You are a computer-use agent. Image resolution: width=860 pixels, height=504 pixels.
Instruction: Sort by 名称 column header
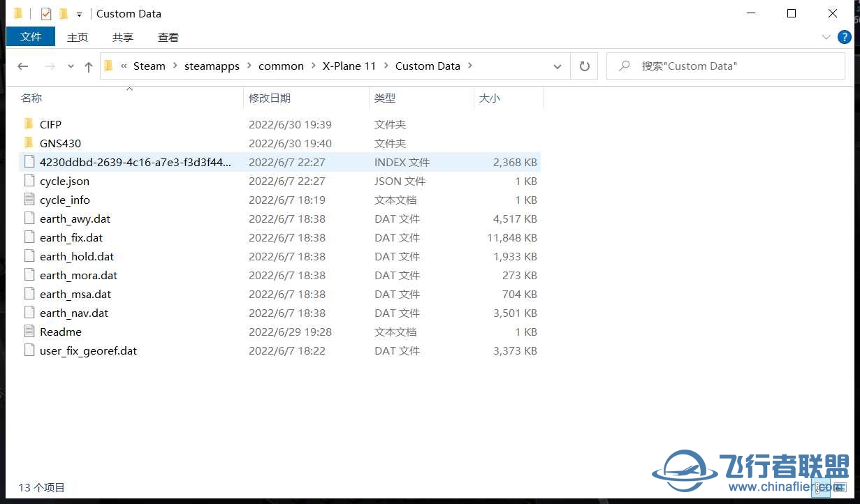(x=31, y=98)
